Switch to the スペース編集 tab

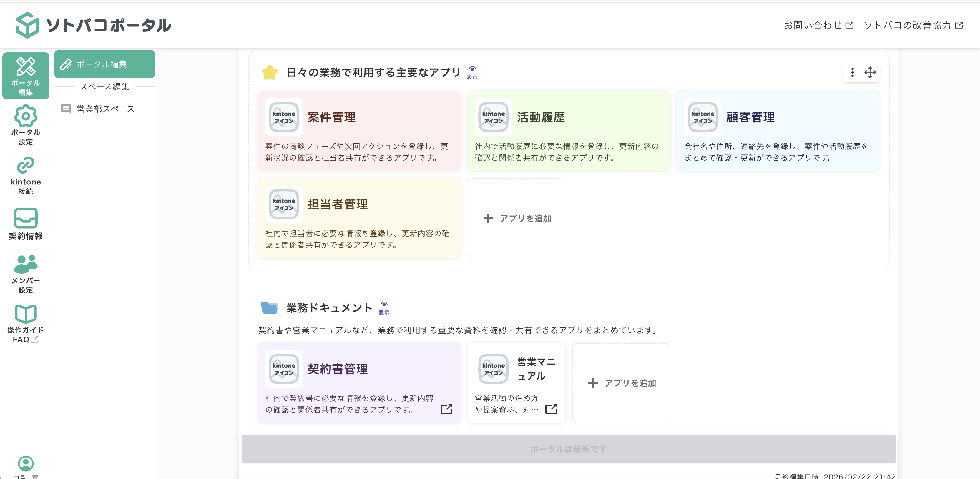click(105, 87)
